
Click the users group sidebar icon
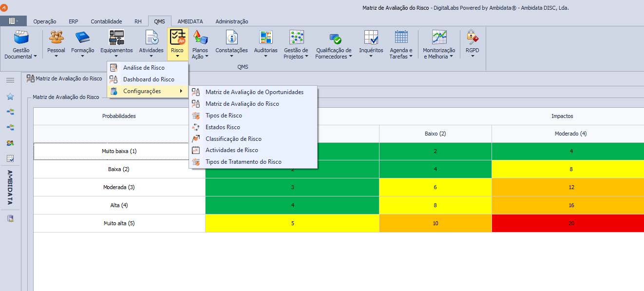click(10, 143)
